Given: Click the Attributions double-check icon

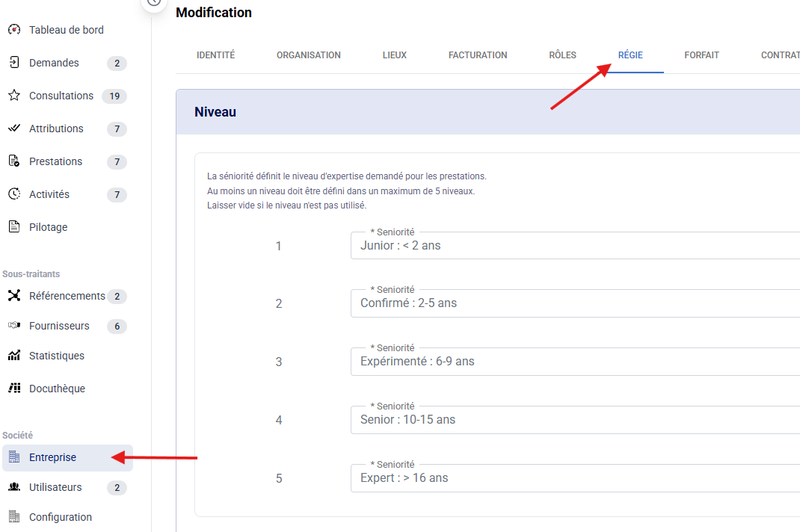Looking at the screenshot, I should tap(13, 129).
